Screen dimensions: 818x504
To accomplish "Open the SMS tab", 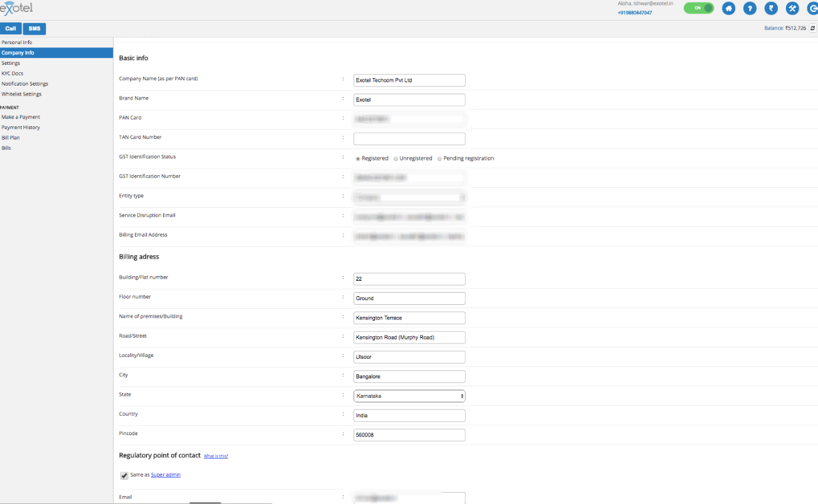I will click(x=34, y=29).
